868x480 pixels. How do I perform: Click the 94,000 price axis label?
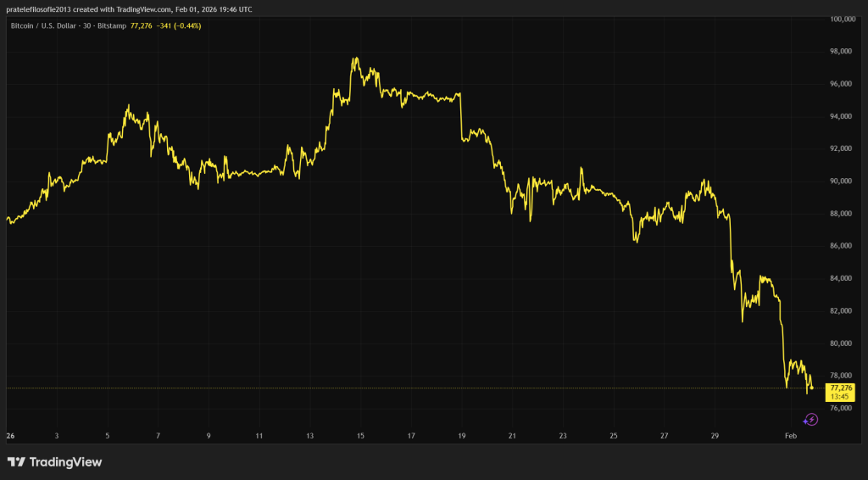click(841, 116)
